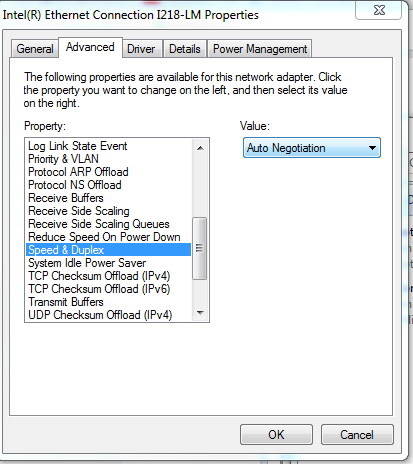Image resolution: width=413 pixels, height=464 pixels.
Task: Select TCP Checksum Offload (IPv6) entry
Action: (x=99, y=289)
